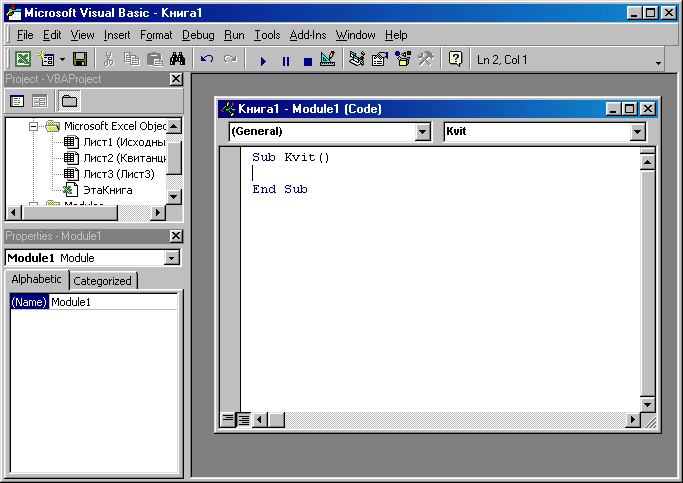Click on End Sub code line
This screenshot has height=483, width=683.
280,189
